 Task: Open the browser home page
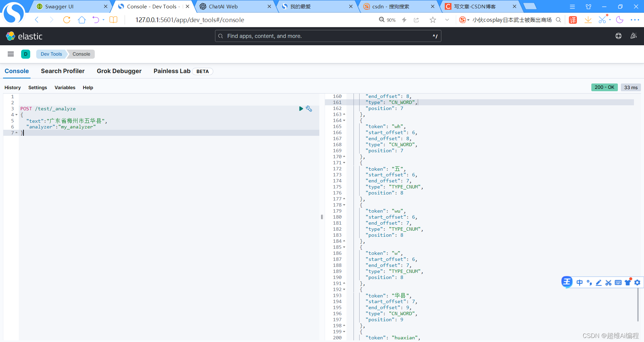pos(82,20)
